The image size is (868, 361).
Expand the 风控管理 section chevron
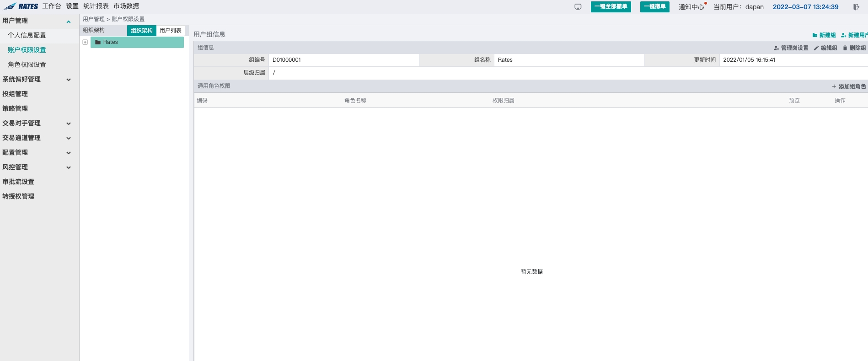pyautogui.click(x=69, y=167)
